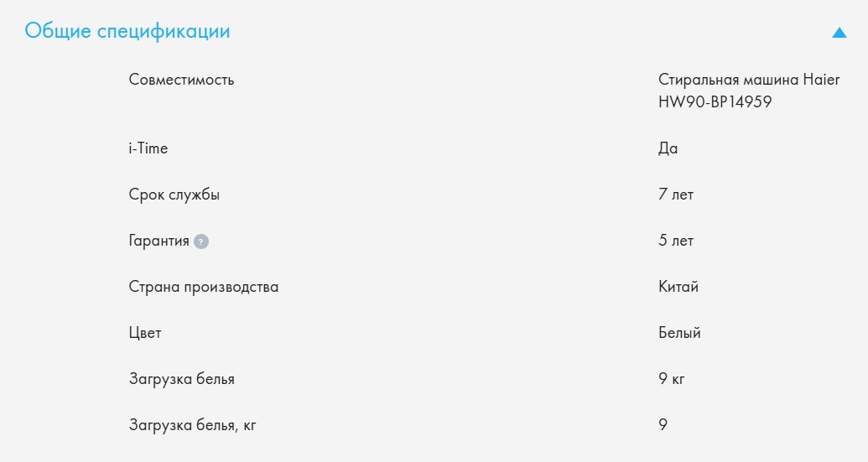Click the 'Совместимость' row label

pyautogui.click(x=181, y=80)
